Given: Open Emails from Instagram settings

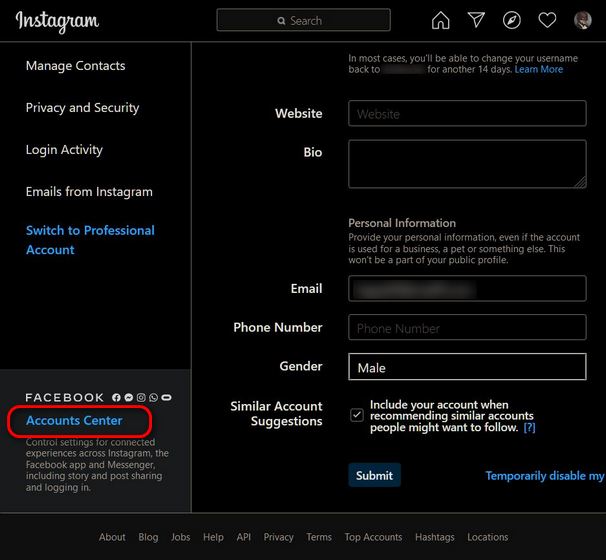Looking at the screenshot, I should (89, 192).
